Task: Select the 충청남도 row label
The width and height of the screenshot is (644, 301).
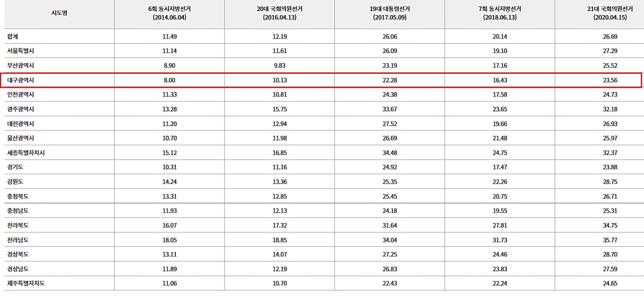Action: click(18, 211)
